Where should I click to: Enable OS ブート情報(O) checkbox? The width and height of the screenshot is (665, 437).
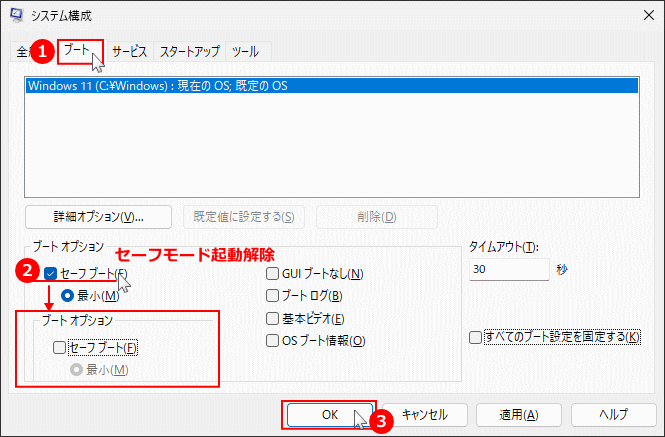pyautogui.click(x=272, y=340)
